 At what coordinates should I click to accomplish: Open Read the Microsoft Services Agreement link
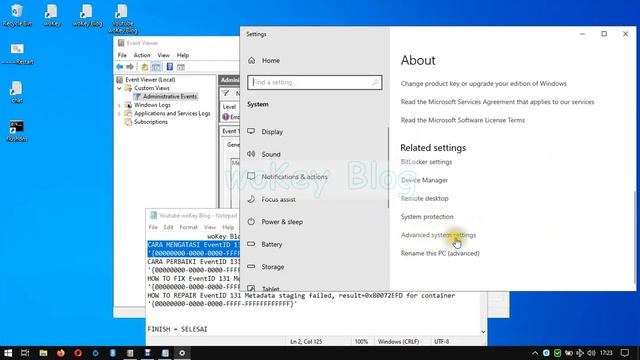click(x=498, y=102)
